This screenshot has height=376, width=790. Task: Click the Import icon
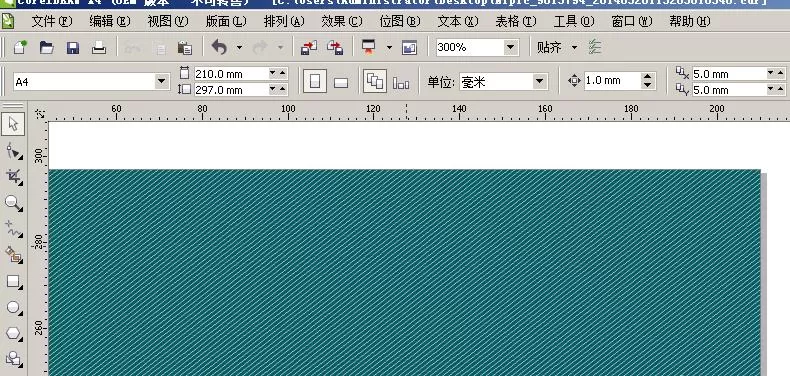pyautogui.click(x=308, y=48)
